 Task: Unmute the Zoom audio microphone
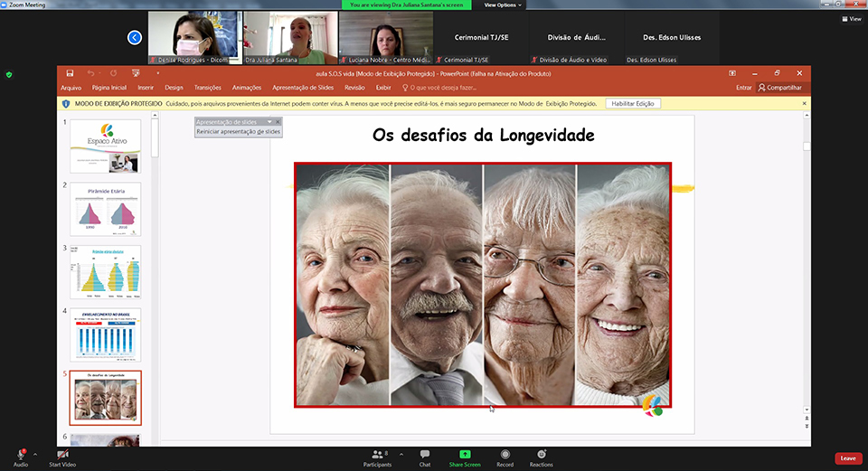tap(20, 455)
